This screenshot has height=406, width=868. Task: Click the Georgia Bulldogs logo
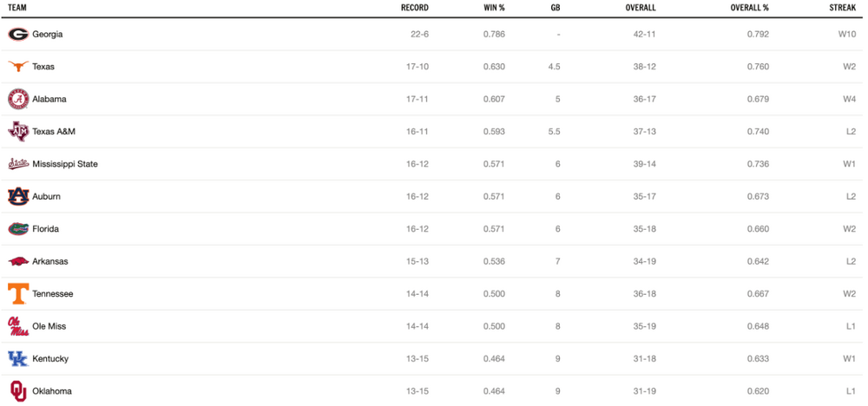click(x=18, y=35)
